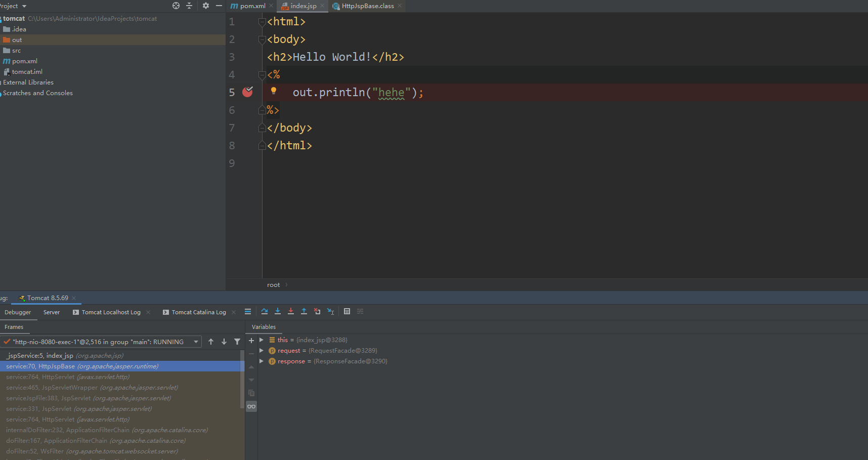Open Project panel settings gear
The height and width of the screenshot is (460, 868).
(x=206, y=6)
